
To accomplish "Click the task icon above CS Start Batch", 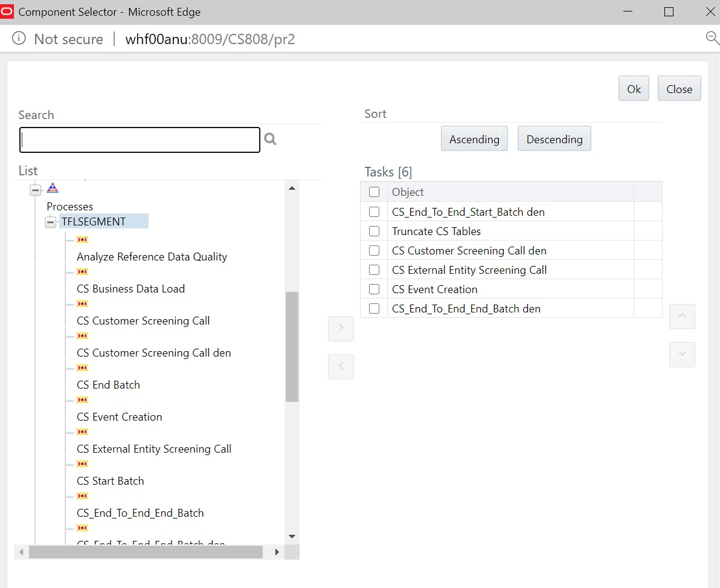I will (82, 464).
